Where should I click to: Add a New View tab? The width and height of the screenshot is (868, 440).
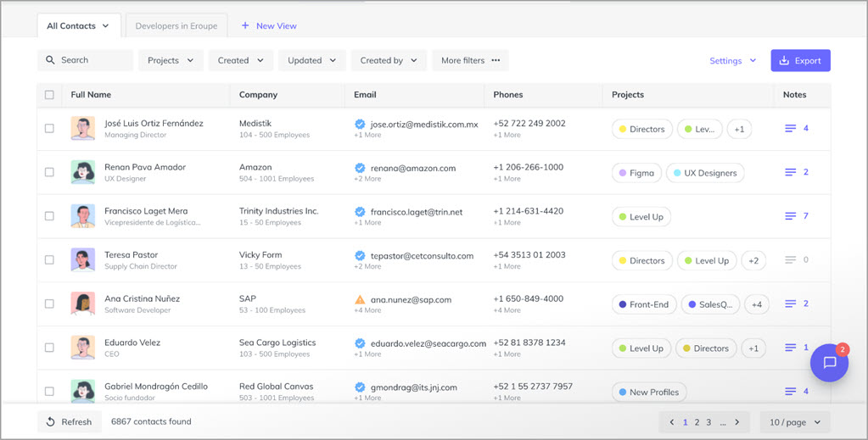(269, 25)
